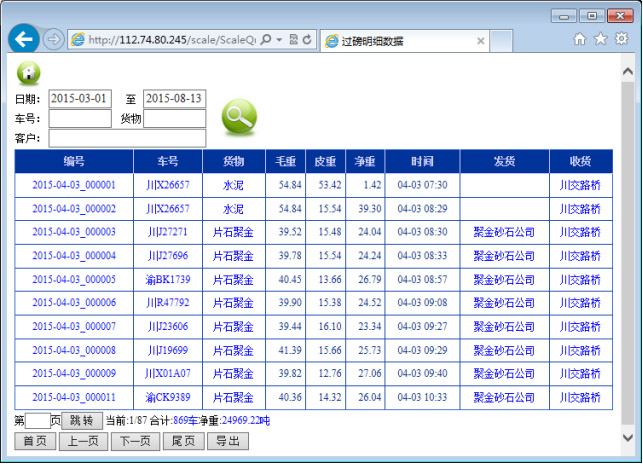Click the browser Home icon
Viewport: 643px width, 464px height.
coord(579,39)
